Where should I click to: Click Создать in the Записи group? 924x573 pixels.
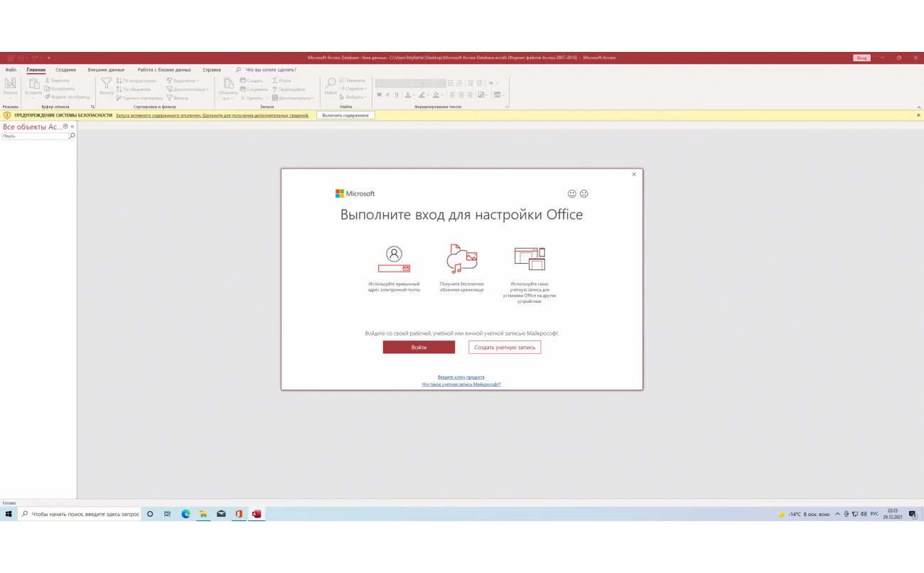[x=252, y=80]
